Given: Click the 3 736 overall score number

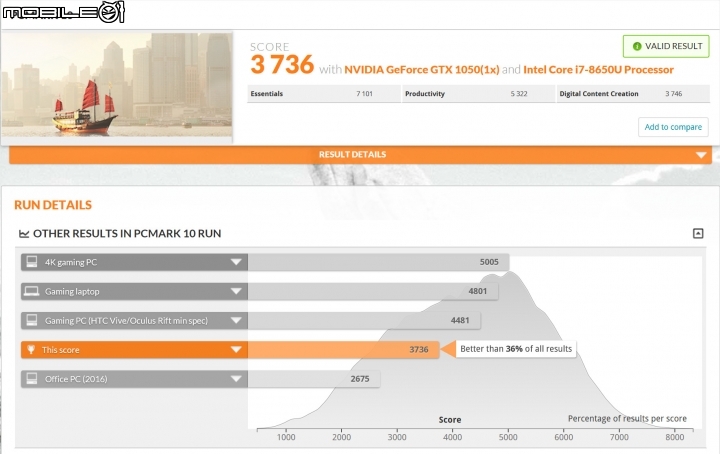Looking at the screenshot, I should (282, 64).
